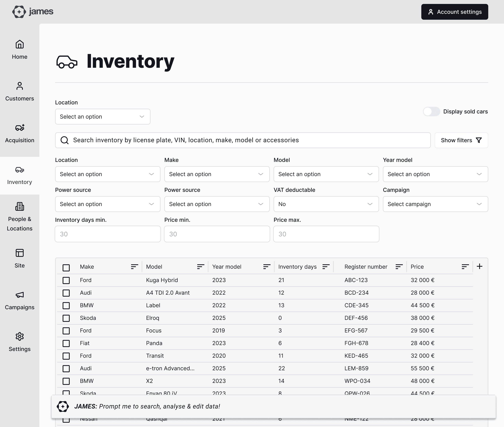
Task: Sort by the Year model column icon
Action: [x=267, y=267]
